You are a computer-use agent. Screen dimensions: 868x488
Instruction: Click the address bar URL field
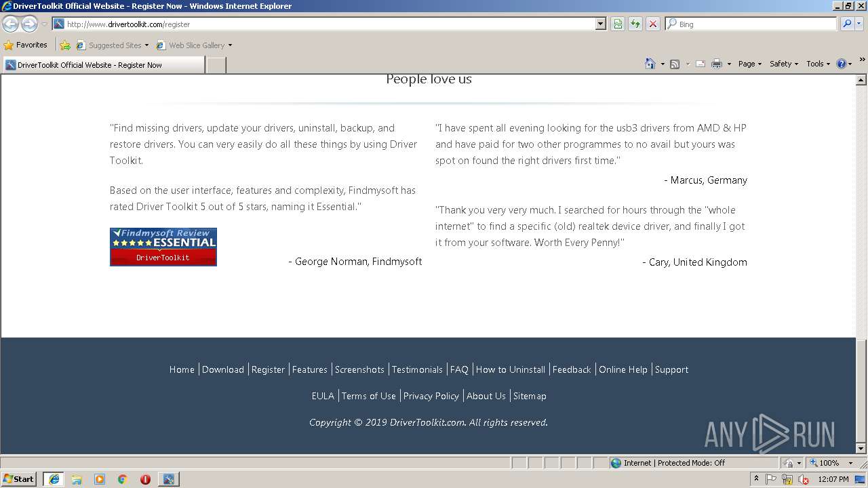pyautogui.click(x=324, y=24)
